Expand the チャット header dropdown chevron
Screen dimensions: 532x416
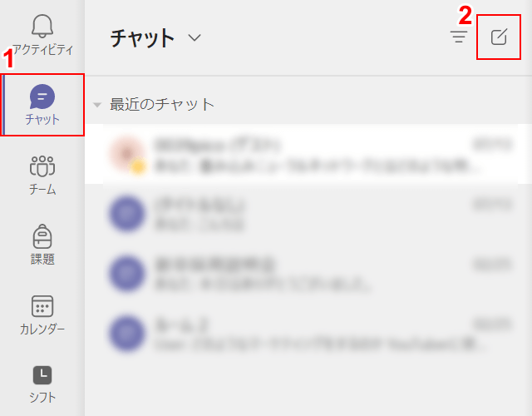coord(195,37)
